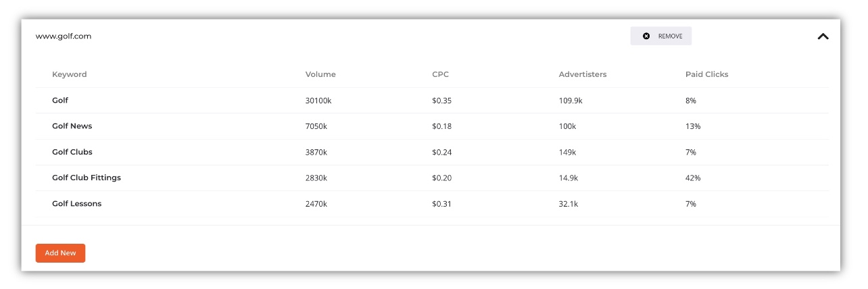Collapse the www.golf.com panel chevron
This screenshot has height=289, width=868.
click(x=823, y=36)
